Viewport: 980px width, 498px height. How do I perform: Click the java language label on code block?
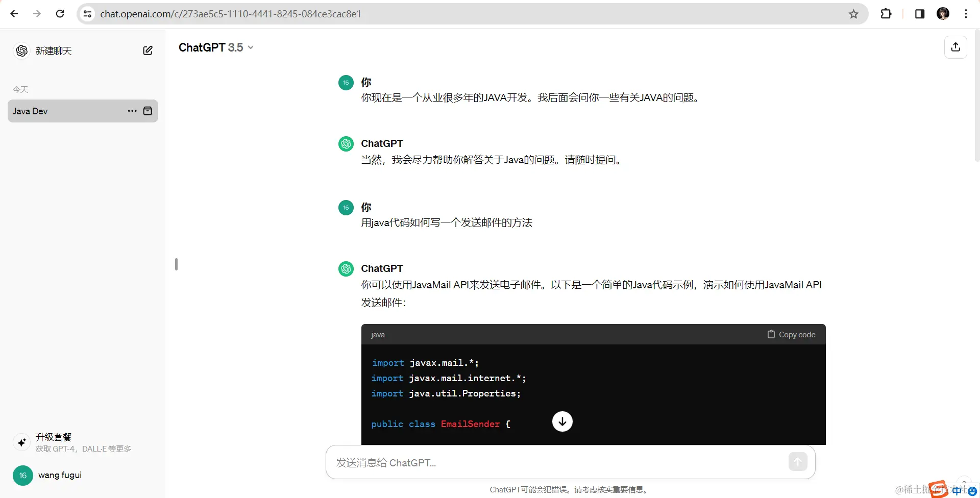point(378,335)
